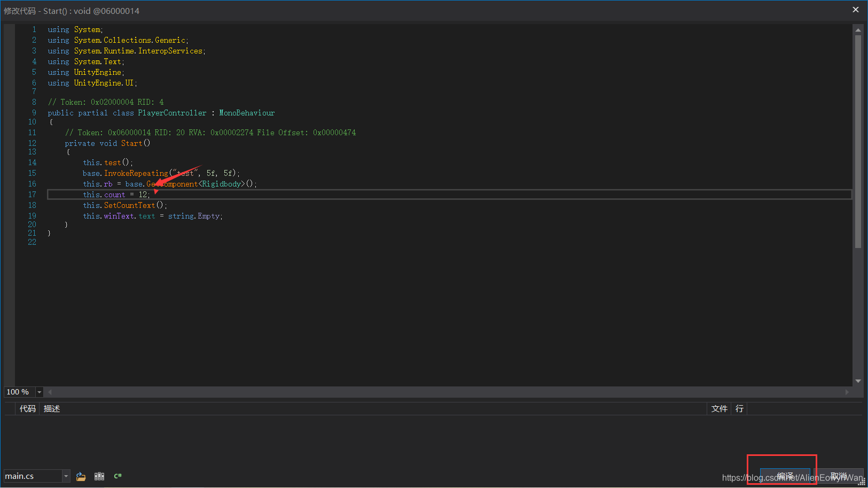Click the 'using UnityEngine;' line
This screenshot has width=868, height=488.
coord(86,72)
